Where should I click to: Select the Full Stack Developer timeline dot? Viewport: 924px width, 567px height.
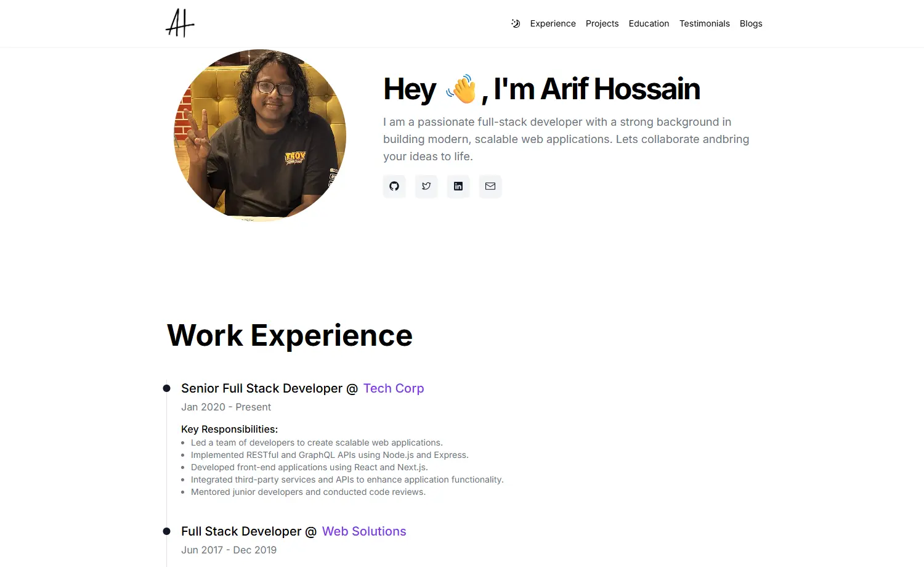click(x=166, y=531)
